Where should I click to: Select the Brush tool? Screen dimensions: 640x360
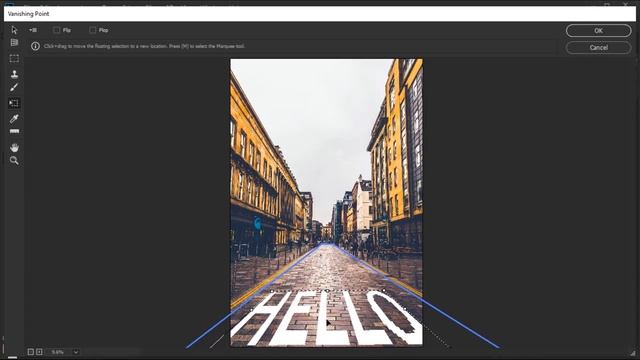14,87
